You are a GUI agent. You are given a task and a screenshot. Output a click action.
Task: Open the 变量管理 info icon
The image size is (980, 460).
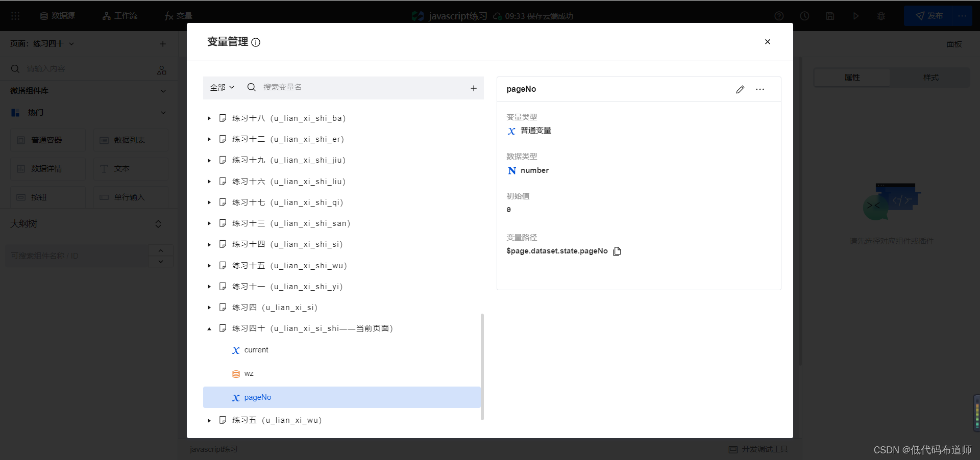256,42
